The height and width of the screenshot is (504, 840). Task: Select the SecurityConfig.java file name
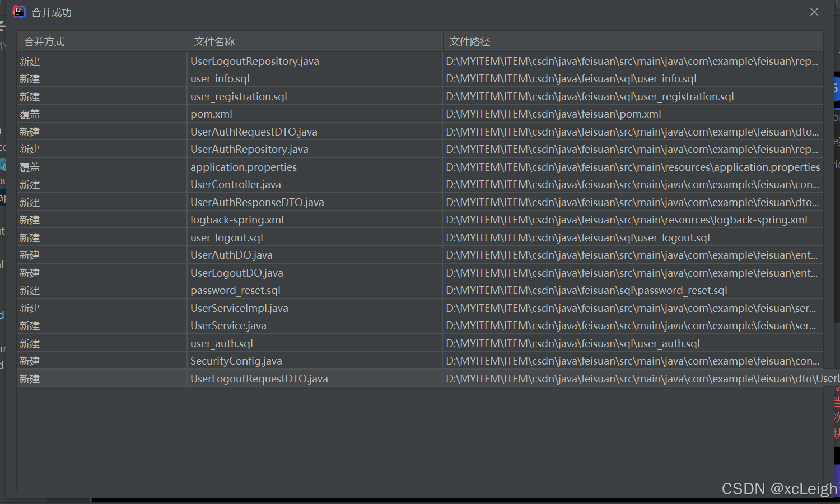coord(236,361)
